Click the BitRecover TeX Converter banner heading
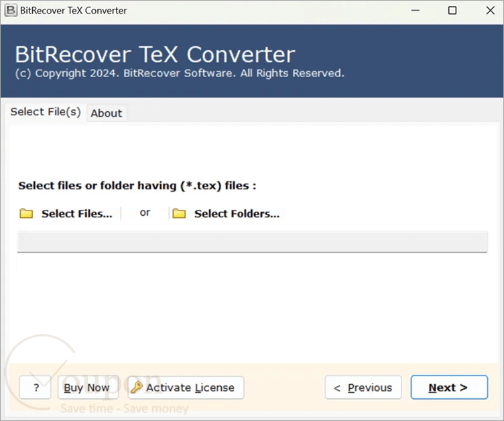Screen dimensions: 504x421 coord(155,54)
